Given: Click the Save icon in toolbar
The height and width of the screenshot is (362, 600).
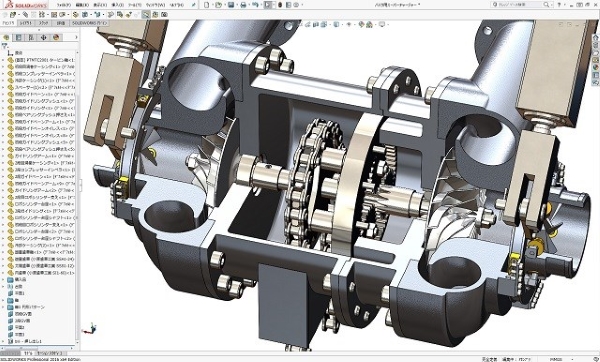Looking at the screenshot, I should click(x=231, y=5).
